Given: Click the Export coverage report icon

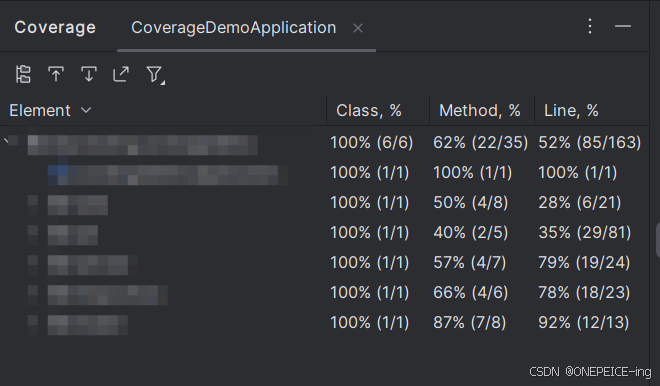Looking at the screenshot, I should [x=121, y=75].
